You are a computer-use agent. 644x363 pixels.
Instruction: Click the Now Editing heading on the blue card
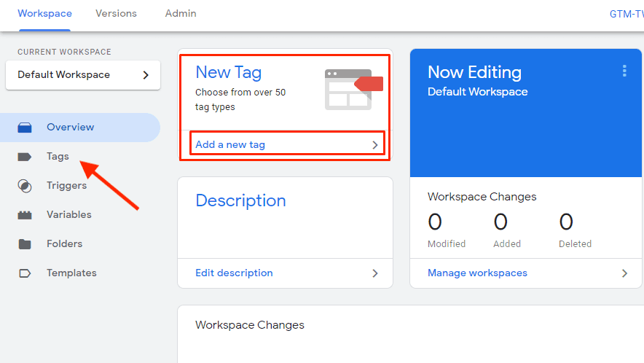[x=474, y=72]
